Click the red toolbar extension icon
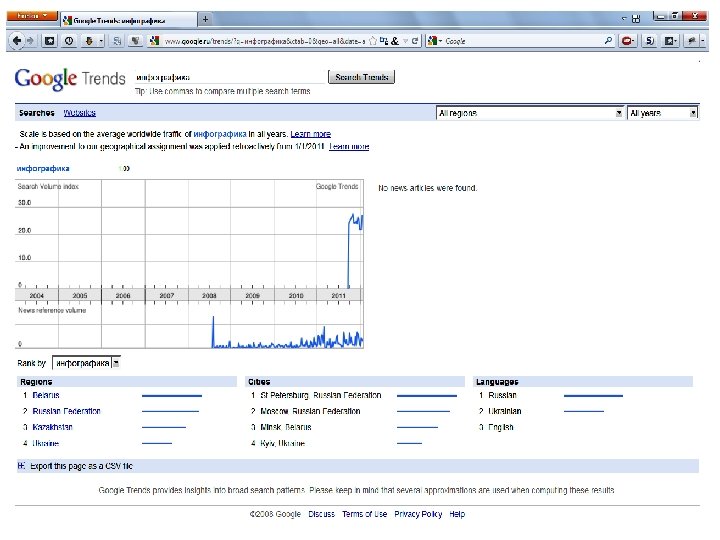The image size is (720, 540). [x=627, y=41]
